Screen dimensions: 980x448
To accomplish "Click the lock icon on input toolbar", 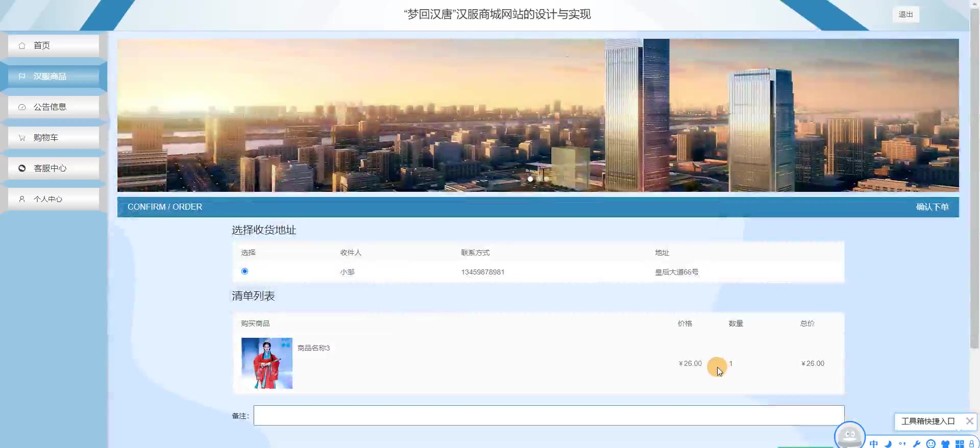I will point(971,443).
